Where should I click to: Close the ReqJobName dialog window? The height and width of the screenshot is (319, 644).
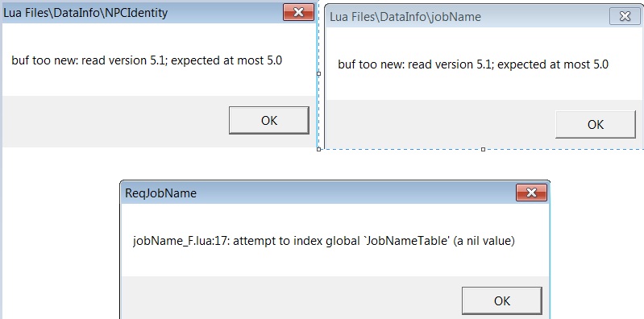click(531, 193)
